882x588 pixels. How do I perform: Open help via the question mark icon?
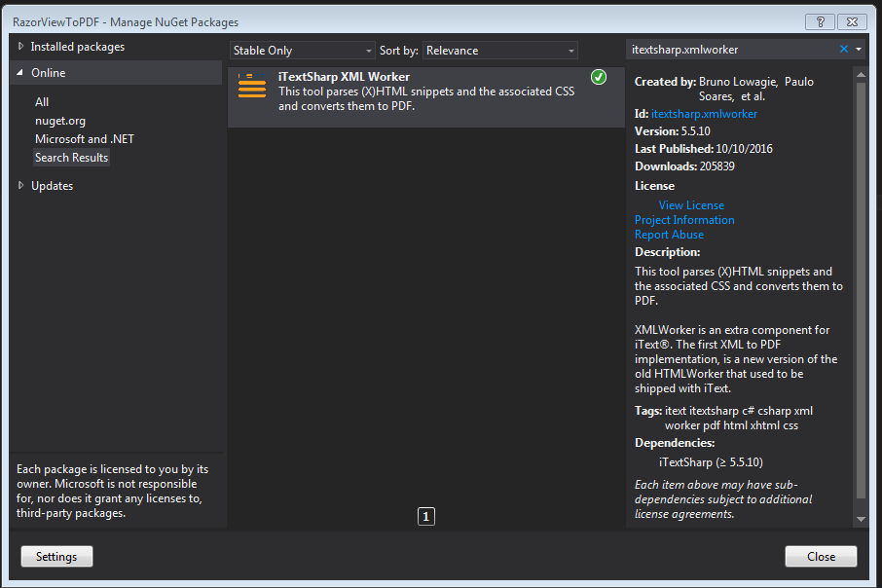point(822,21)
